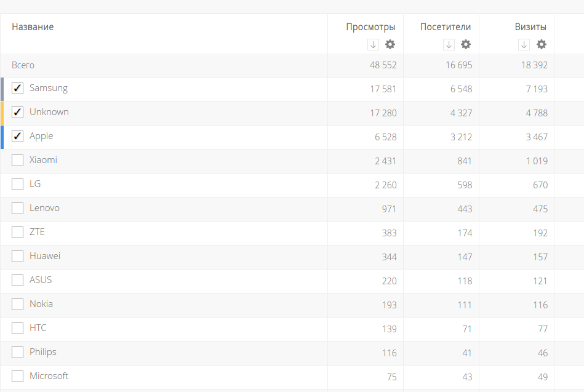Image resolution: width=584 pixels, height=392 pixels.
Task: Select the Lenovo checkbox
Action: tap(18, 209)
